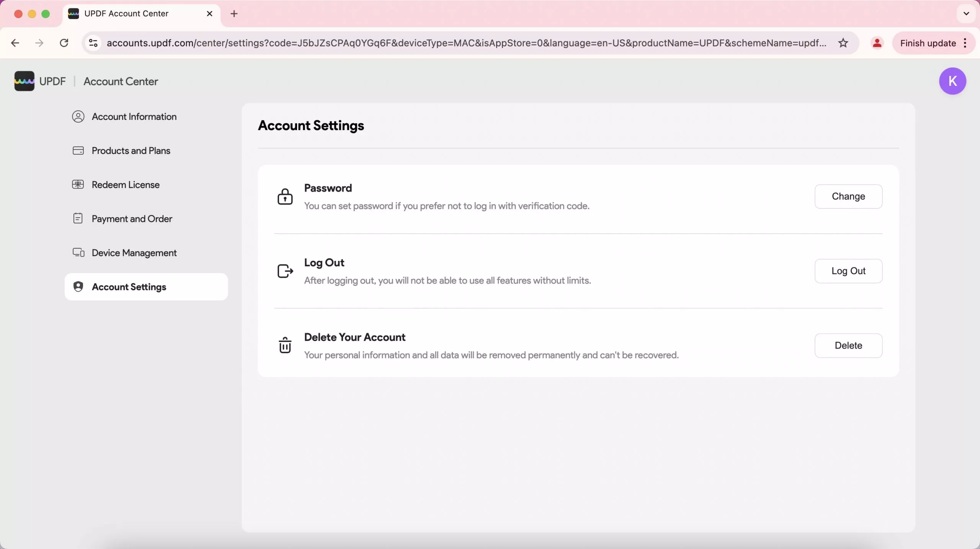The image size is (980, 549).
Task: Select Payment and Order menu
Action: point(132,219)
